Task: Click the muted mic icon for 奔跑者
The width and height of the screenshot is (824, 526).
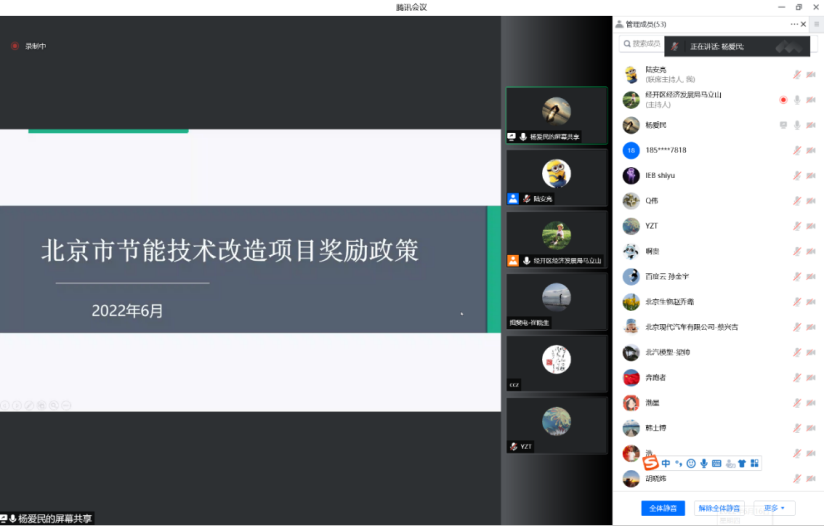Action: [x=797, y=377]
